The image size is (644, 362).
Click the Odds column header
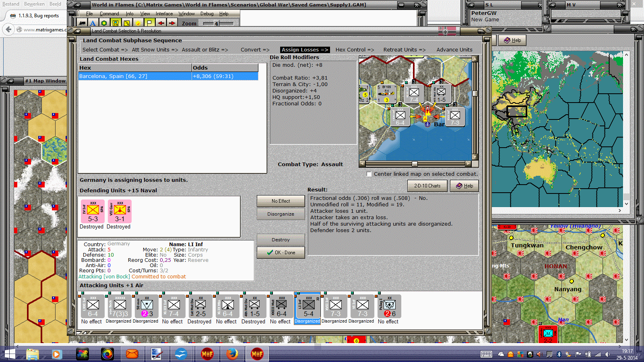point(225,68)
